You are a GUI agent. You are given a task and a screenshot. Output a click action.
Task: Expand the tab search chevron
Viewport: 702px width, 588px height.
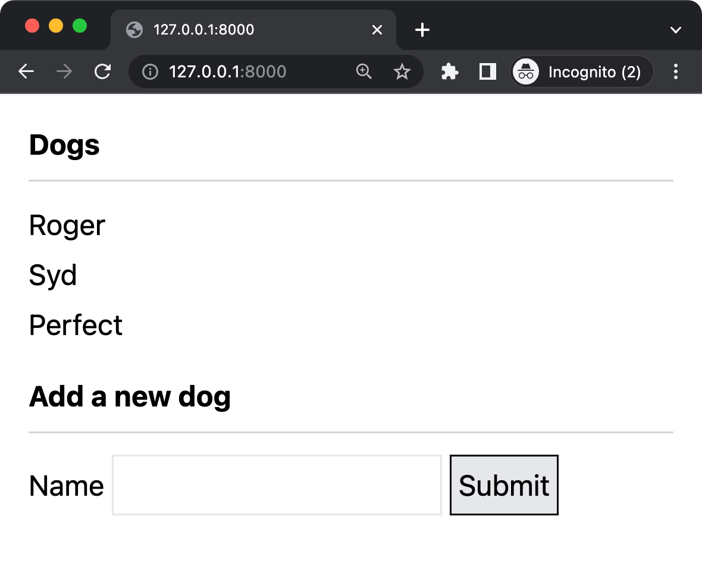[x=675, y=30]
